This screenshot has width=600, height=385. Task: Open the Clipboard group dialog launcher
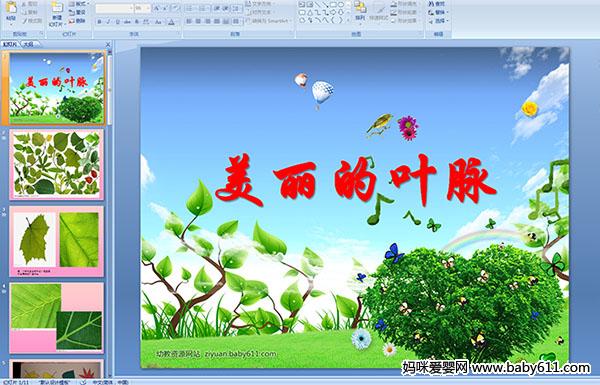[x=41, y=34]
